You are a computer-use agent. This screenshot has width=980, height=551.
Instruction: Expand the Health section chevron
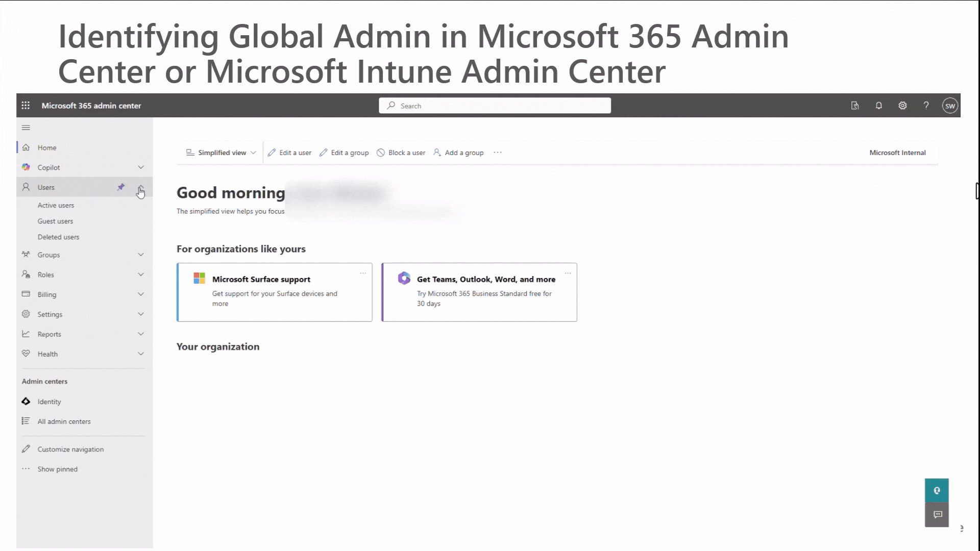[141, 354]
